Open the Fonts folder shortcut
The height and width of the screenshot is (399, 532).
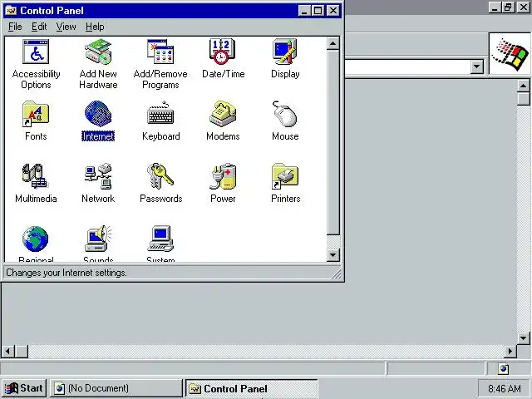point(36,114)
